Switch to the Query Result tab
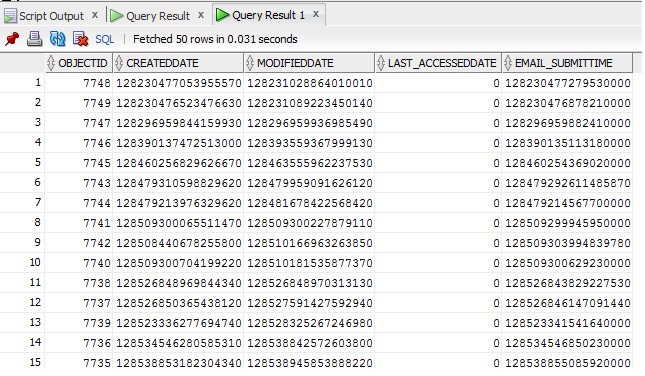 [158, 16]
